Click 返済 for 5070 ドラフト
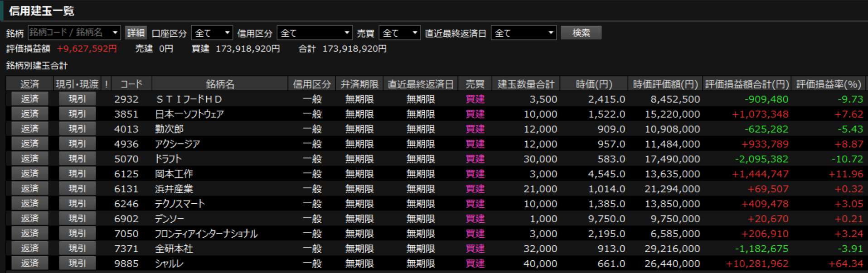The height and width of the screenshot is (273, 868). tap(30, 158)
